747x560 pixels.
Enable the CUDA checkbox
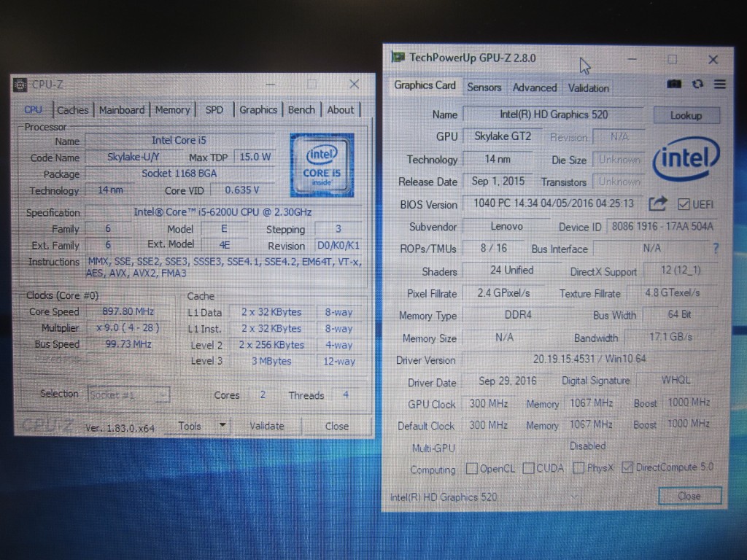528,468
